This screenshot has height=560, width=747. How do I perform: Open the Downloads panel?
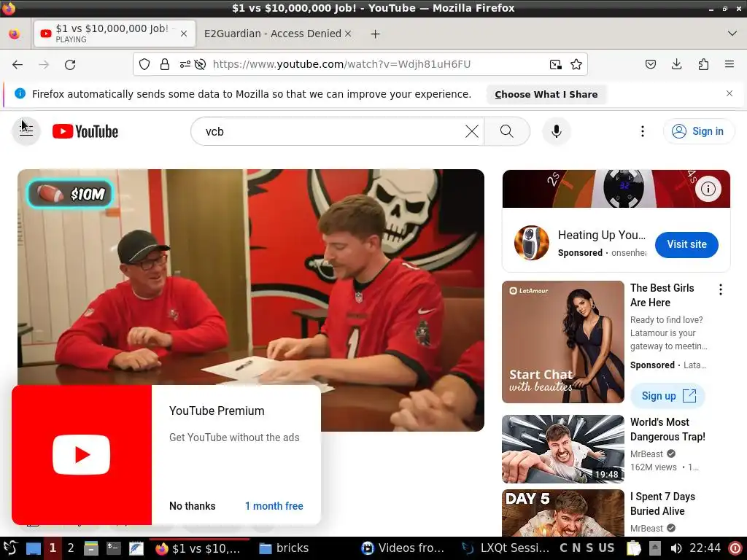point(676,64)
